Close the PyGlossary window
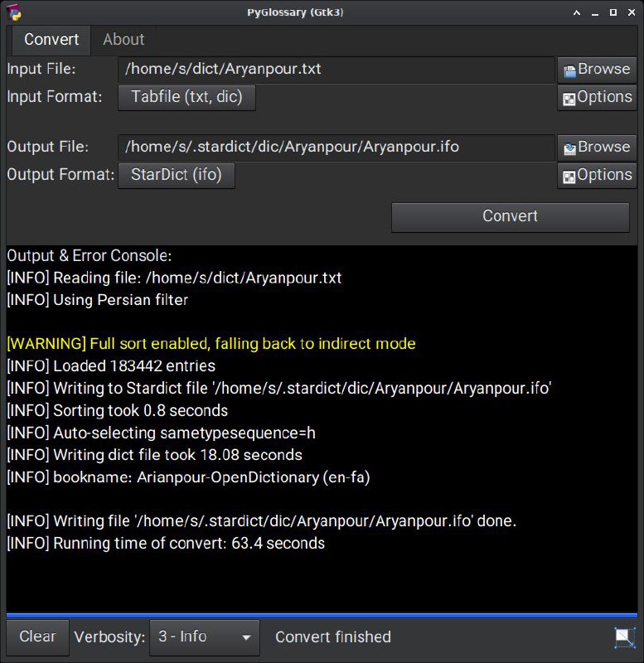 tap(630, 12)
